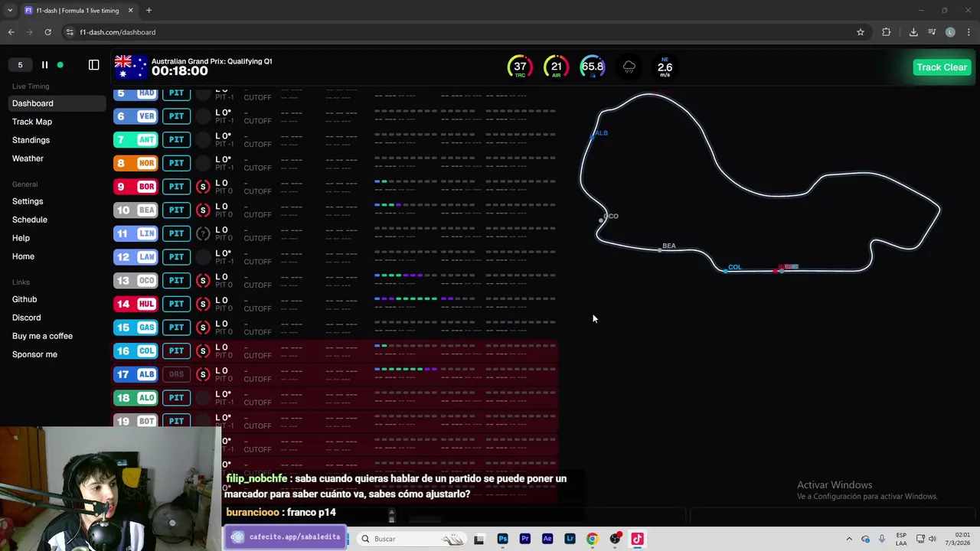This screenshot has height=551, width=980.
Task: Click the Windows taskbar search box
Action: click(412, 539)
